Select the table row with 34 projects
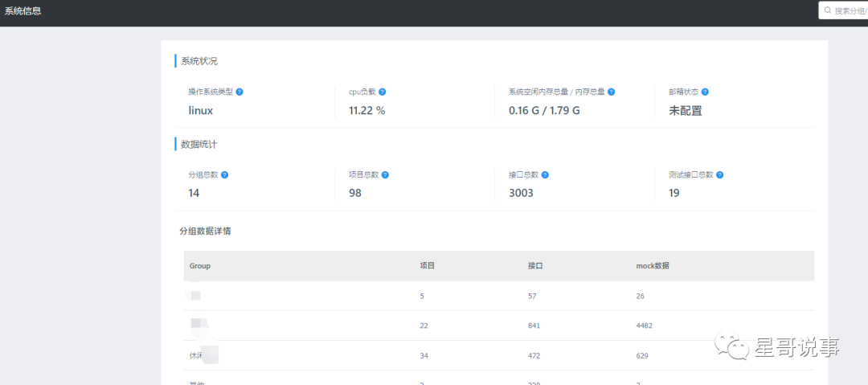This screenshot has width=868, height=385. [498, 355]
